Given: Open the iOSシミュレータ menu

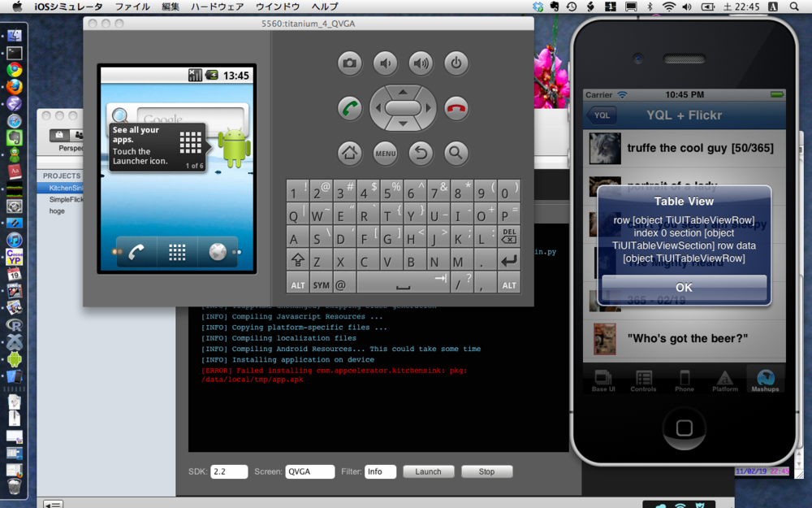Looking at the screenshot, I should pos(68,7).
